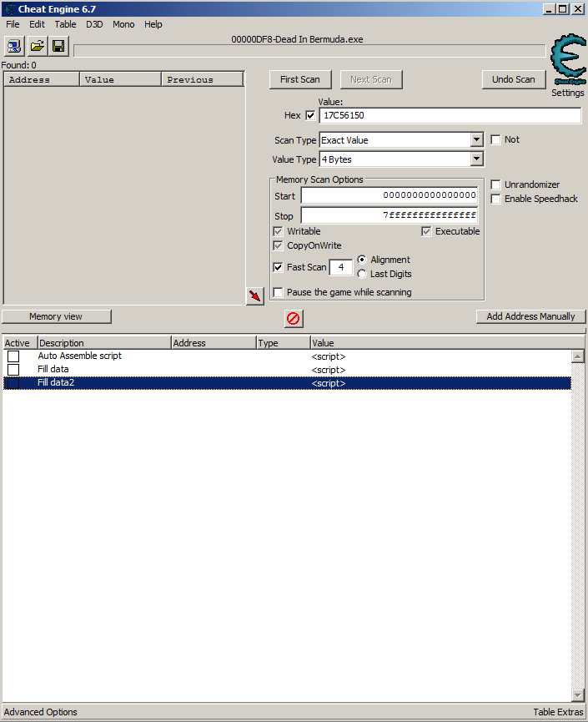The image size is (588, 722).
Task: Enable the Unrandomizer checkbox
Action: (495, 184)
